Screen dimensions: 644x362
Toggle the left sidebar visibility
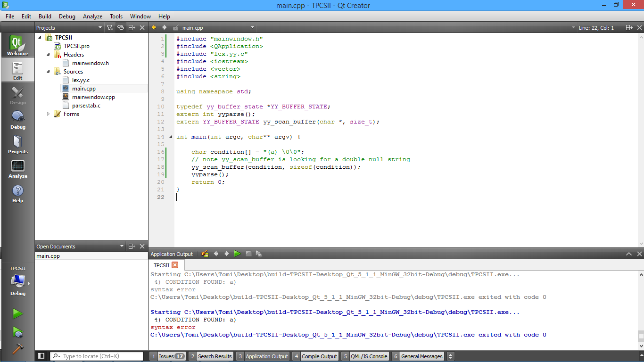(x=41, y=356)
